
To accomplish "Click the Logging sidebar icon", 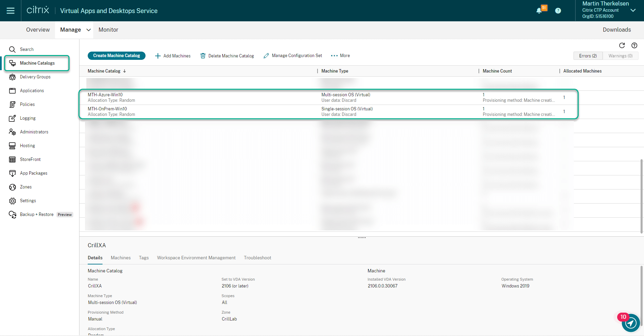I will pyautogui.click(x=12, y=118).
